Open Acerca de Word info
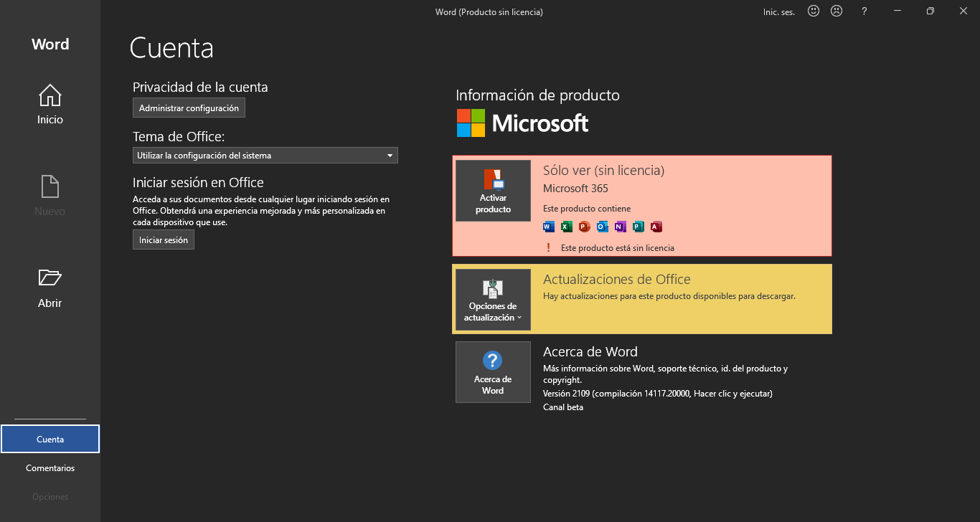 [x=493, y=372]
